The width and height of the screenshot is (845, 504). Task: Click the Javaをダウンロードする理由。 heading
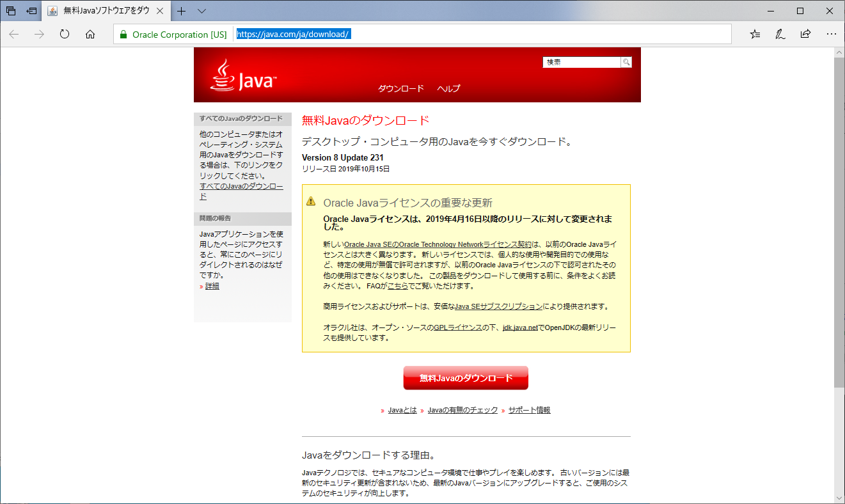coord(368,455)
